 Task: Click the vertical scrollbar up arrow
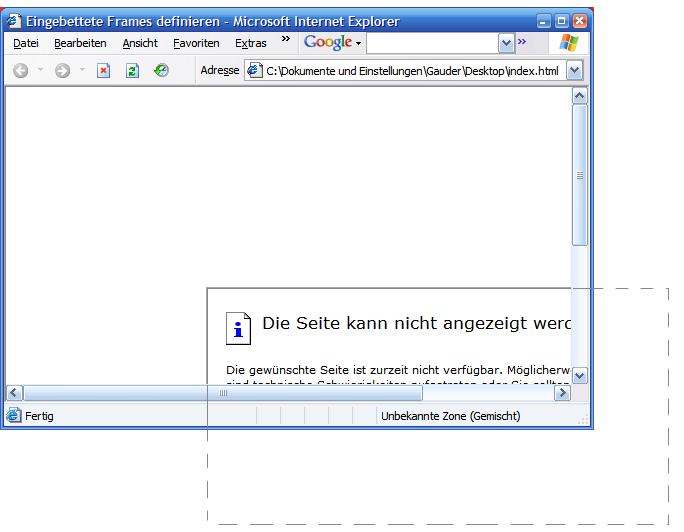point(580,96)
